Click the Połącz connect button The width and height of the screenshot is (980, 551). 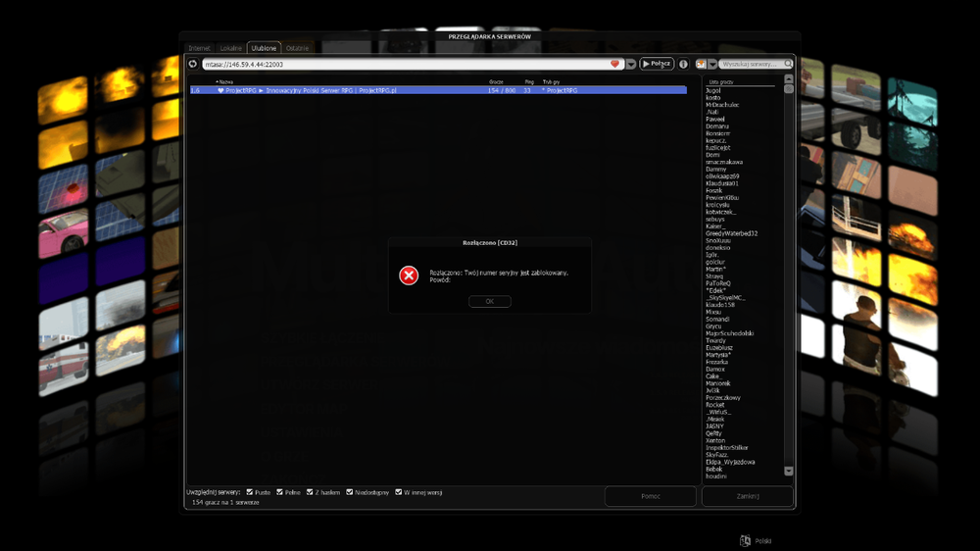coord(657,64)
